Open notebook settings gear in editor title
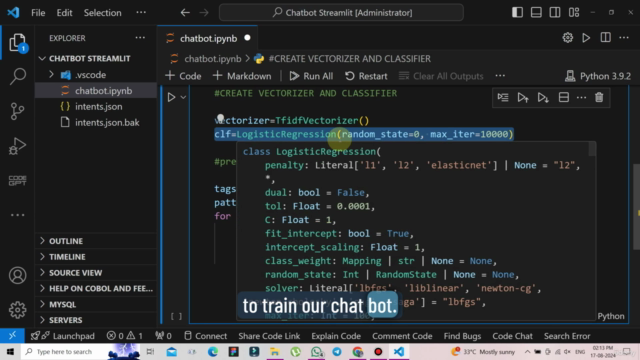 coord(567,38)
